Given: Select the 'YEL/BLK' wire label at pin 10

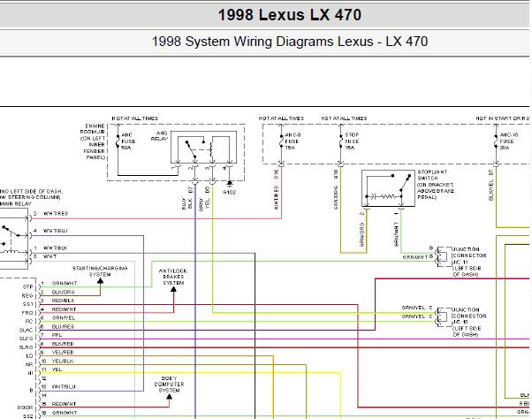Looking at the screenshot, I should click(x=63, y=361).
